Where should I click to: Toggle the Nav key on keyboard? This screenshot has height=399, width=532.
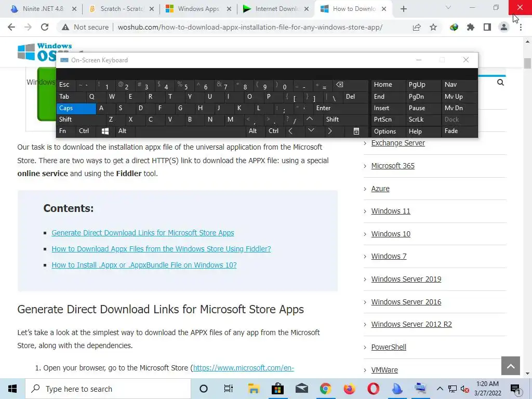point(460,85)
